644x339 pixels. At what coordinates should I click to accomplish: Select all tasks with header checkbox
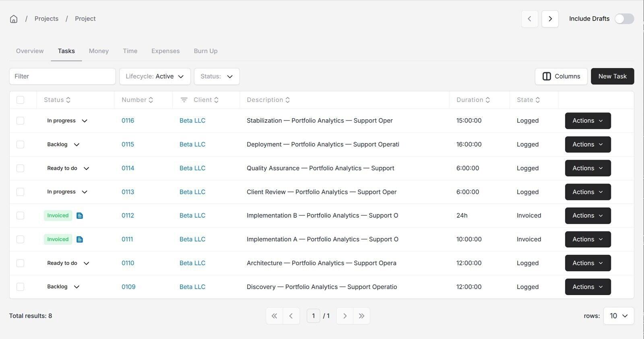[x=20, y=100]
